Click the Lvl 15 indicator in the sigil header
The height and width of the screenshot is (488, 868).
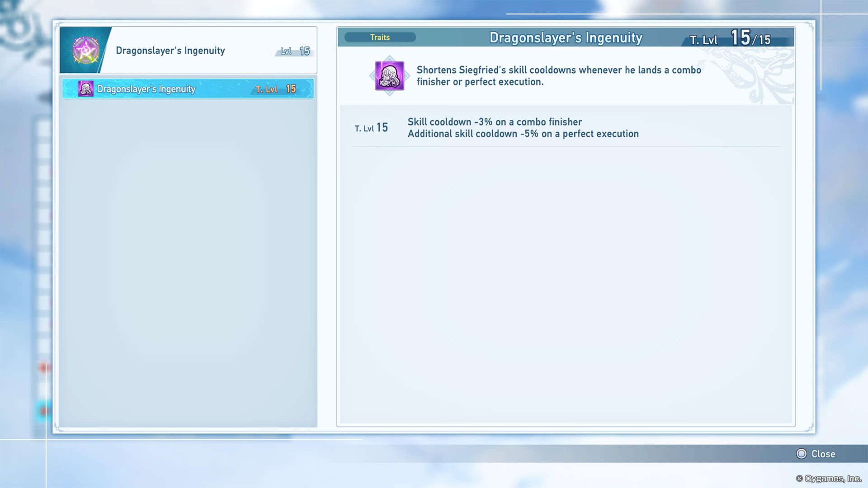pos(295,51)
